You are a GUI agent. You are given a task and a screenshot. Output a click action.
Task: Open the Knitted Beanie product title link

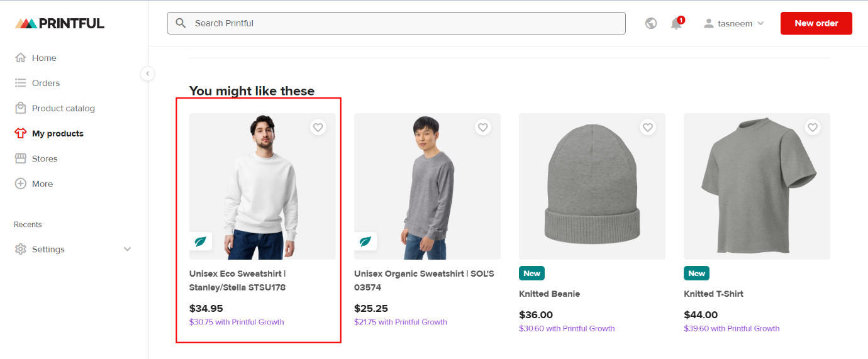click(x=549, y=294)
